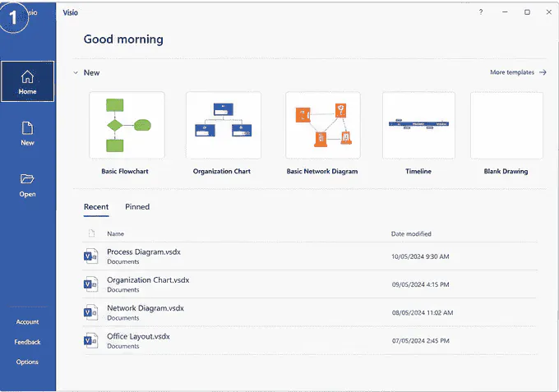The width and height of the screenshot is (559, 392).
Task: Open the Options dialog
Action: [x=27, y=362]
